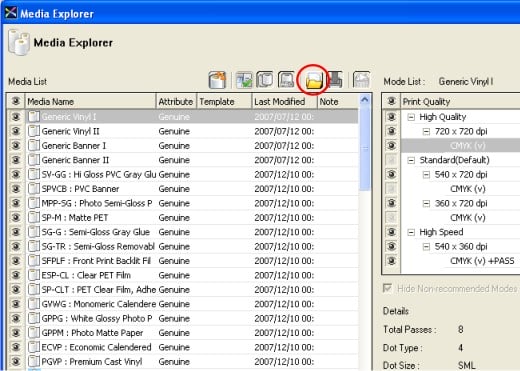Toggle visibility of Generic Banner II
Viewport: 520px width, 371px height.
point(16,160)
